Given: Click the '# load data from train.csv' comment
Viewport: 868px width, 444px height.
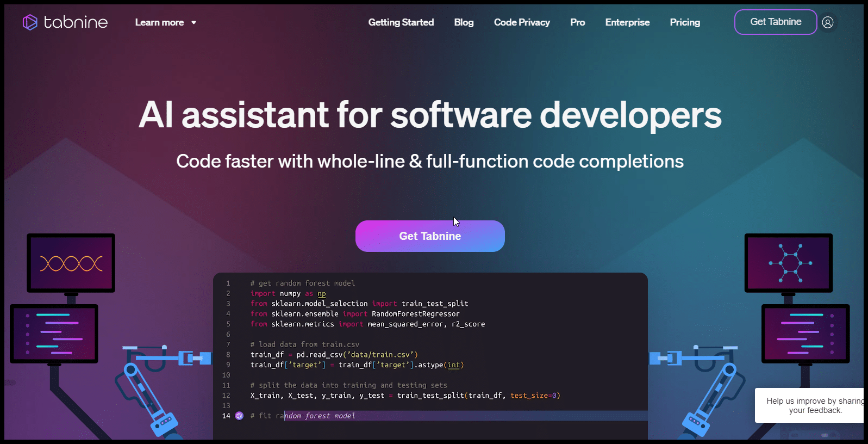Looking at the screenshot, I should tap(305, 344).
